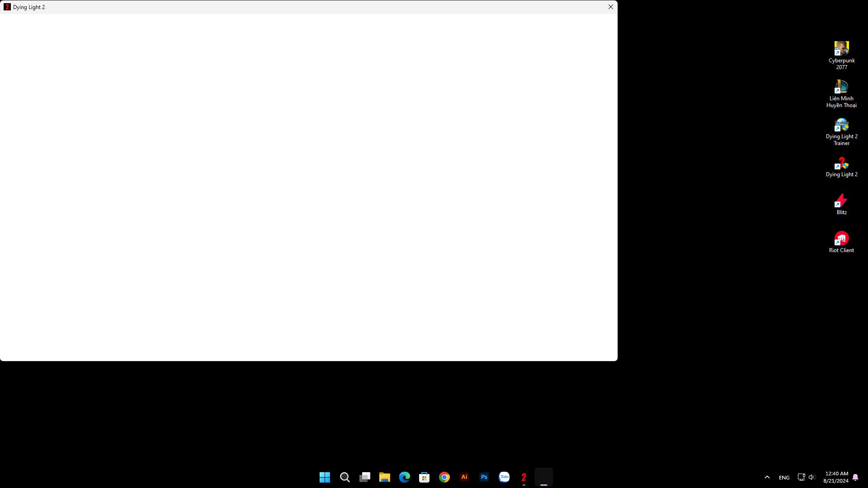Open Zalo from taskbar
The width and height of the screenshot is (868, 488).
click(x=504, y=477)
